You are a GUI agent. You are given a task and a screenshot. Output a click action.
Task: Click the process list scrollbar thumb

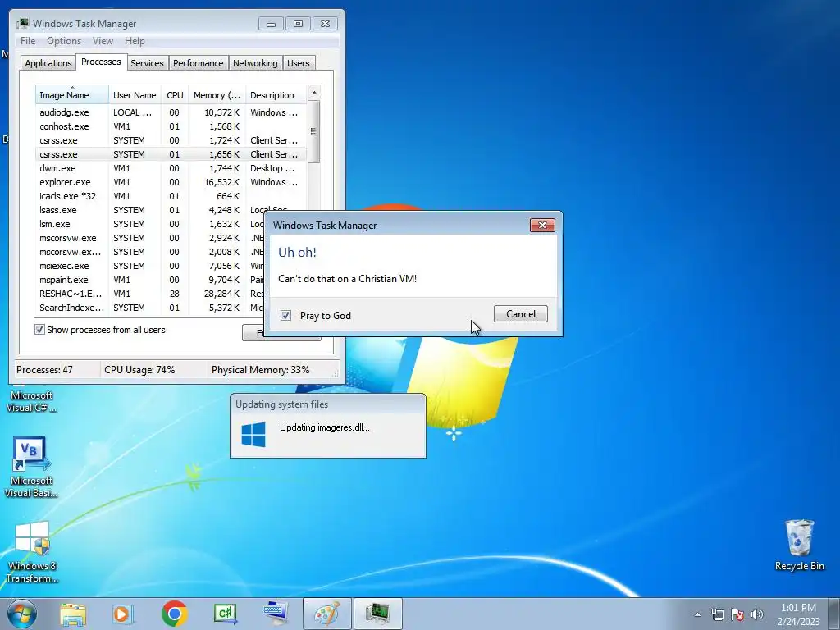pos(314,131)
